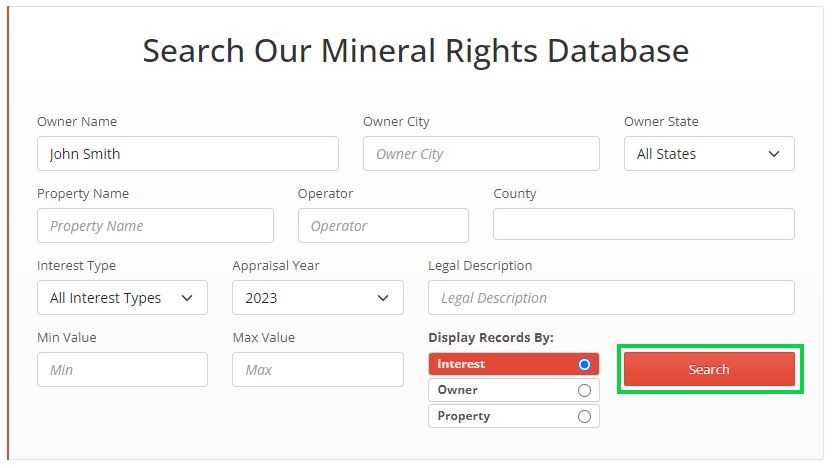
Task: Click the County text field
Action: (x=643, y=226)
